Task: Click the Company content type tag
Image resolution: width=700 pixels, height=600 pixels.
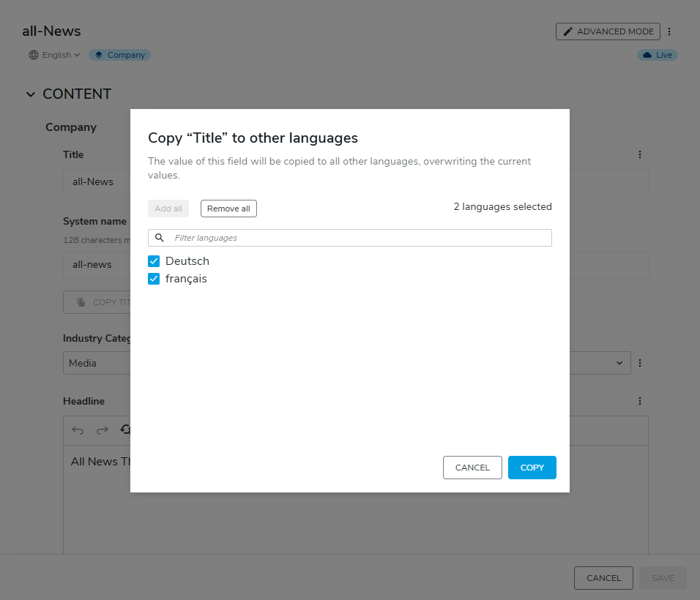Action: (x=120, y=55)
